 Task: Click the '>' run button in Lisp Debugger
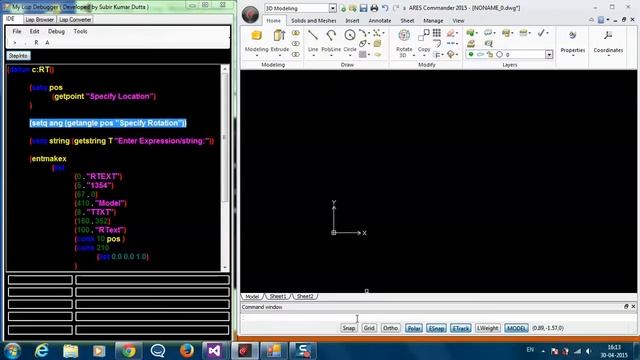[x=15, y=42]
